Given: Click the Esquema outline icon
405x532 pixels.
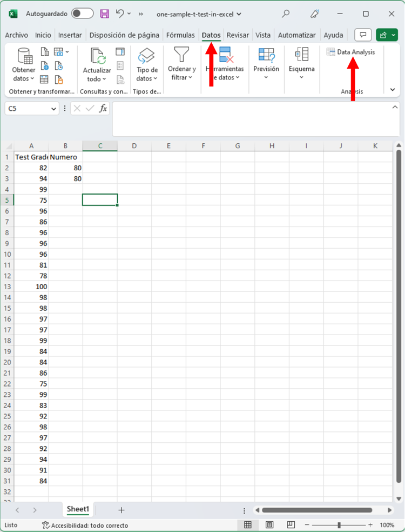Looking at the screenshot, I should [x=301, y=55].
